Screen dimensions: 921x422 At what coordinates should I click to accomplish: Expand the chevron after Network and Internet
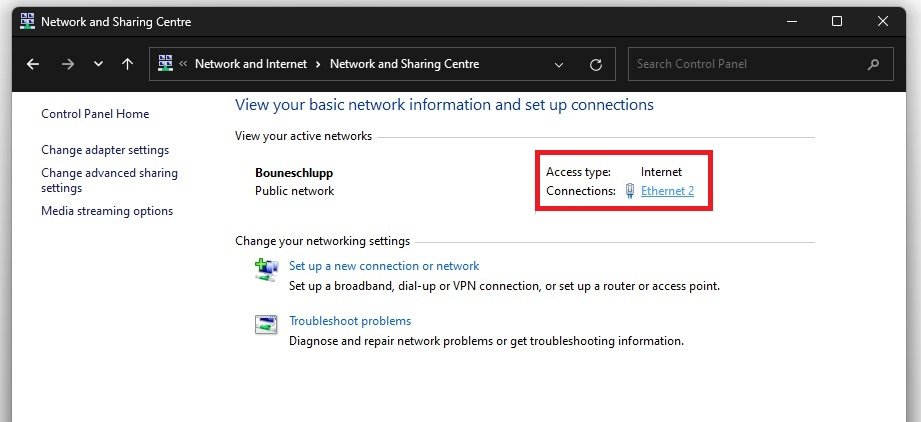click(x=318, y=64)
